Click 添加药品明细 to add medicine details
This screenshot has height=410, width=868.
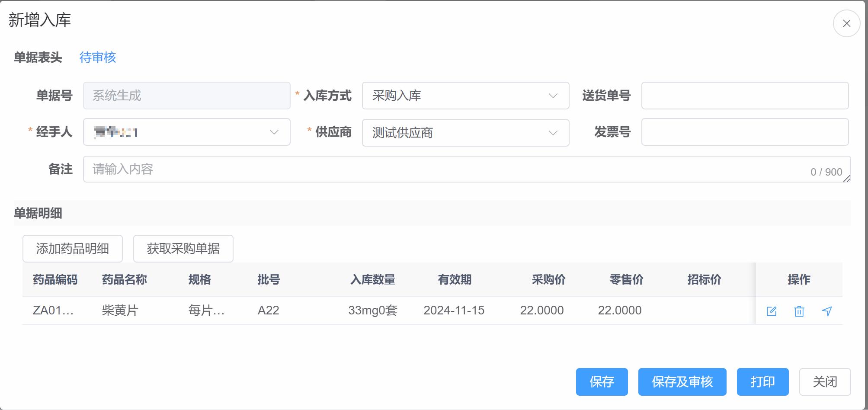[x=72, y=249]
